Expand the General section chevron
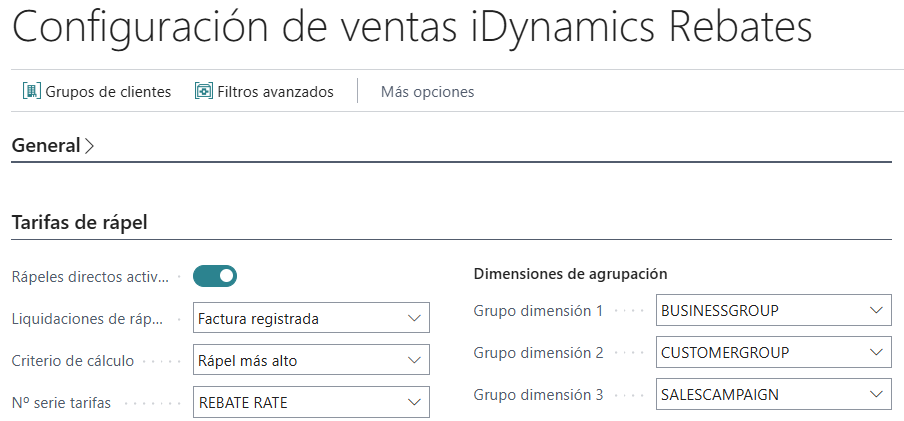Image resolution: width=904 pixels, height=421 pixels. pyautogui.click(x=89, y=146)
